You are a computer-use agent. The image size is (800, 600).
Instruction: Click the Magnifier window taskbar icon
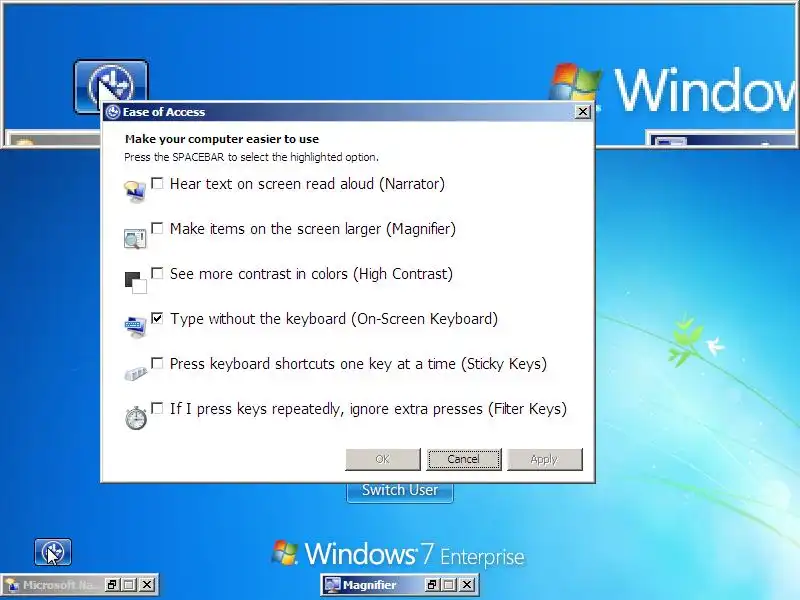[x=332, y=585]
